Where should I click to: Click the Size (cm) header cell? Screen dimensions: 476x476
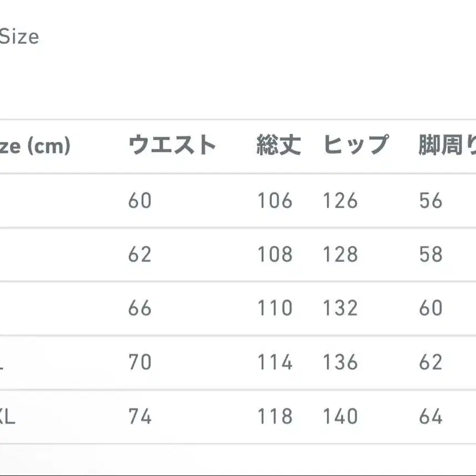click(x=35, y=146)
